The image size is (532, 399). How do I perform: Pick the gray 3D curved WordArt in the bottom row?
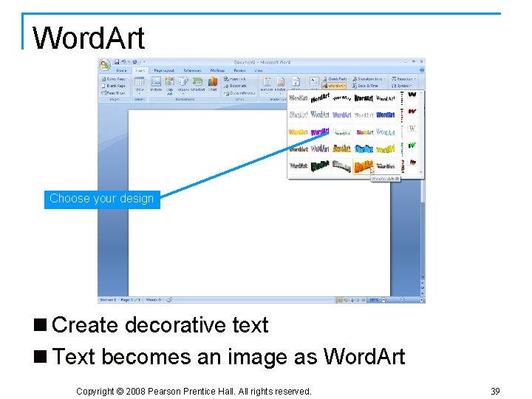coord(341,166)
